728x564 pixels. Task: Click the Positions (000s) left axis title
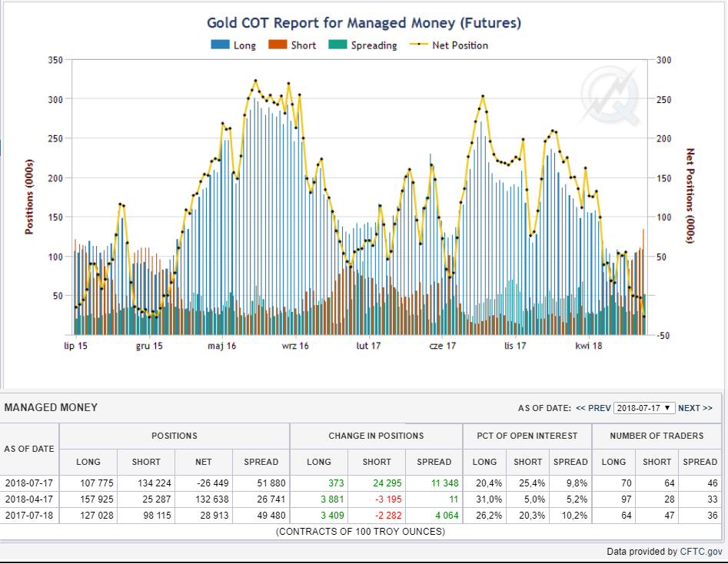[29, 197]
